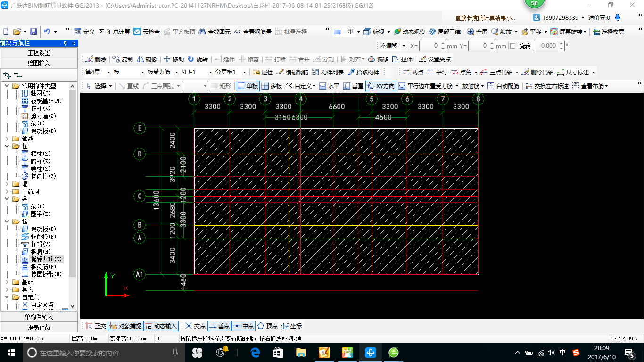Launch 云检查 cloud check
This screenshot has height=362, width=644.
click(147, 32)
